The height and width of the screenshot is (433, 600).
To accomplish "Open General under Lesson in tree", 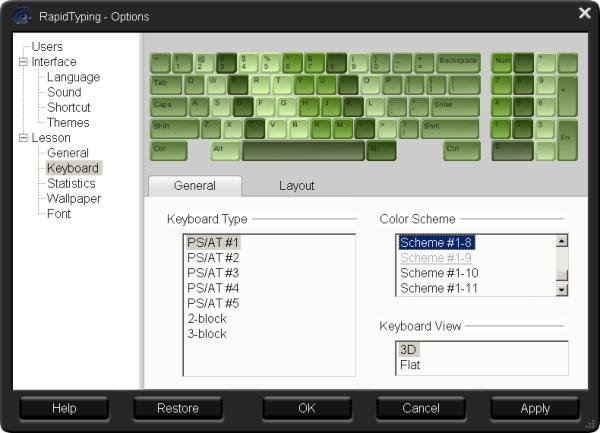I will pyautogui.click(x=68, y=153).
